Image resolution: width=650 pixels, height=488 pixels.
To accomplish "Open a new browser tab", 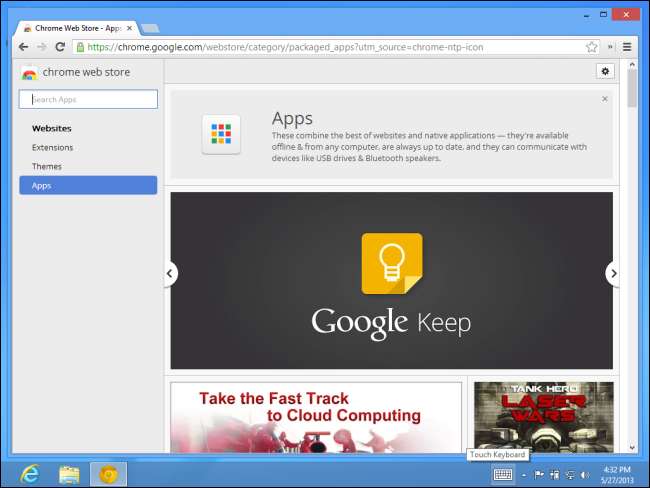I will [x=149, y=28].
